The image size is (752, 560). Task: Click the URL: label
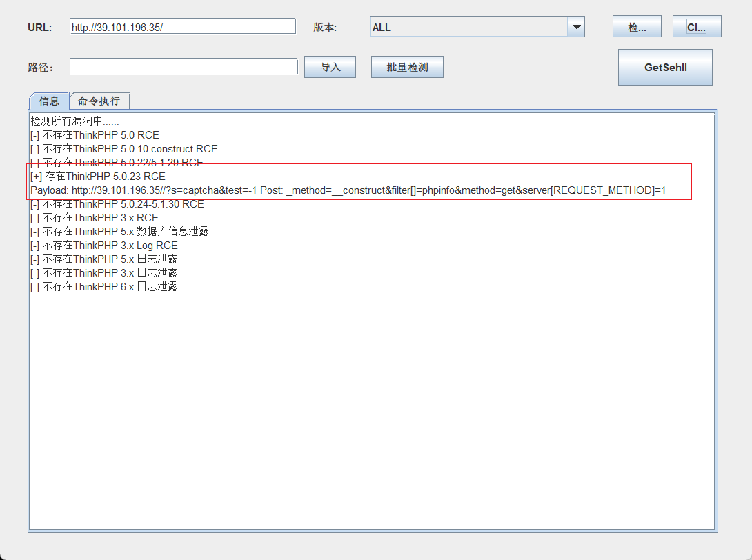click(40, 28)
